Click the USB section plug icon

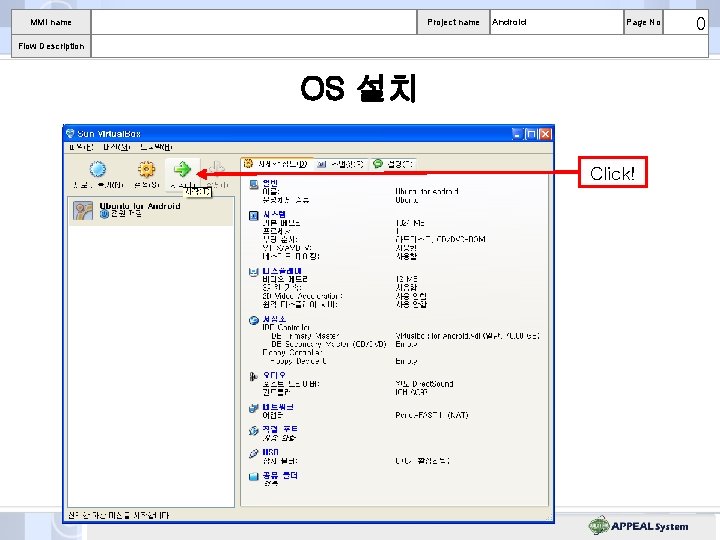(253, 453)
